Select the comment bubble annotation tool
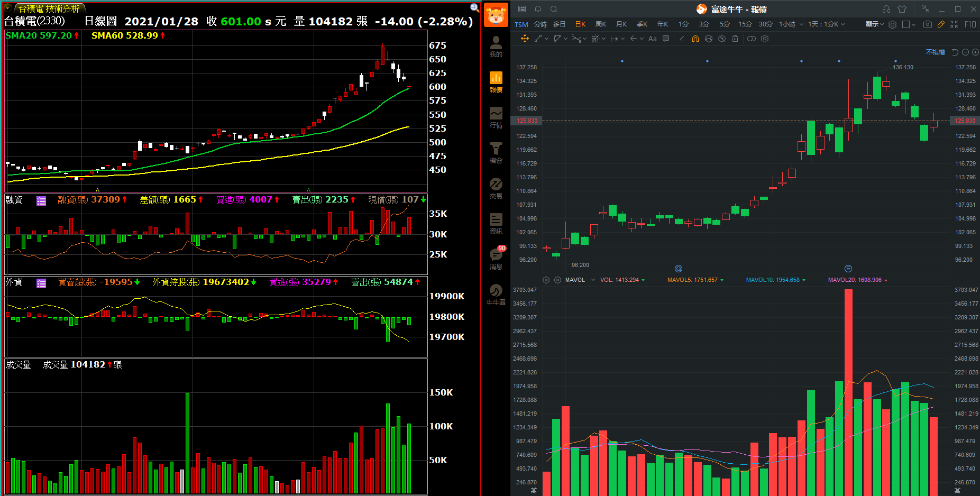 point(666,39)
